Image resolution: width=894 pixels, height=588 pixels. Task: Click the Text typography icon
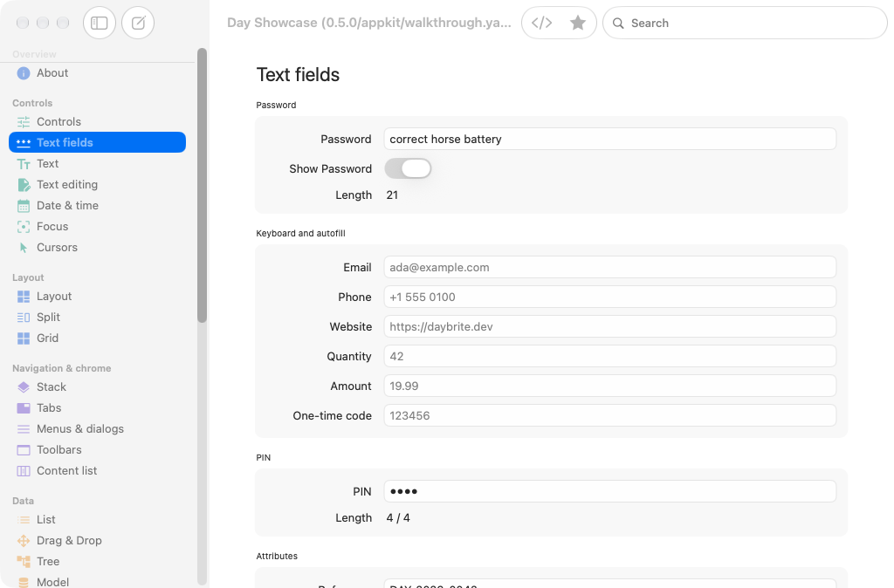(24, 164)
